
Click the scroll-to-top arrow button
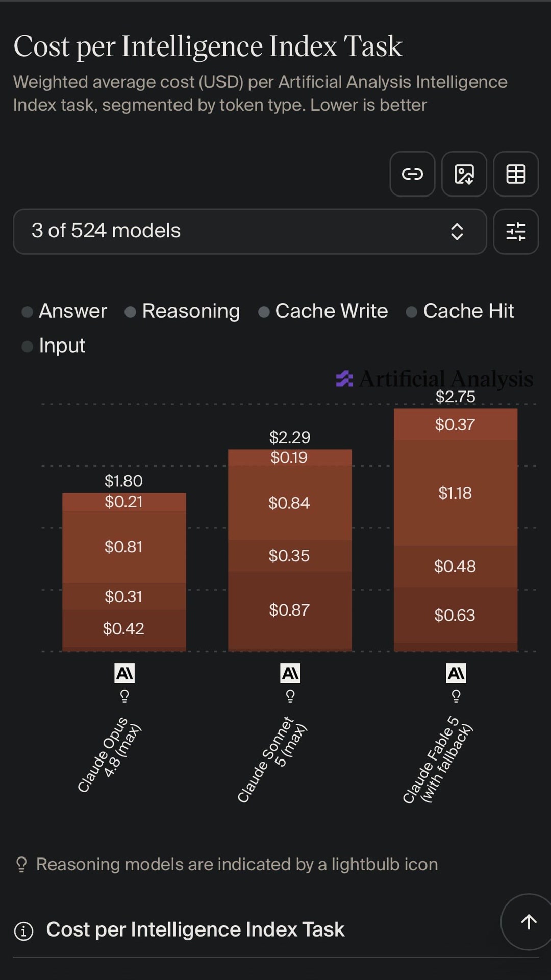[529, 922]
